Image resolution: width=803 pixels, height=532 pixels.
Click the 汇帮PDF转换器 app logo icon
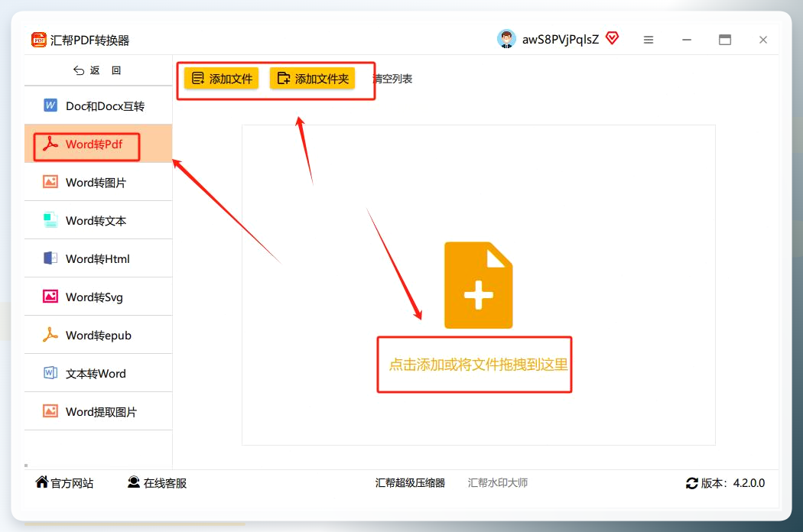(x=39, y=40)
